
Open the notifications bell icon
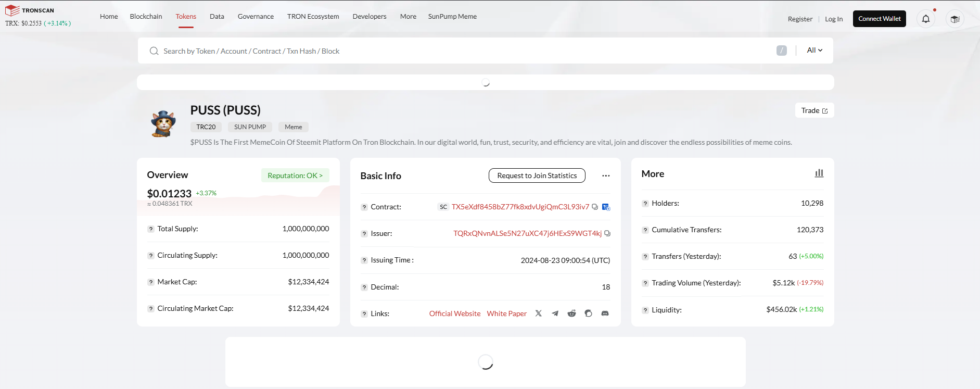click(x=926, y=19)
